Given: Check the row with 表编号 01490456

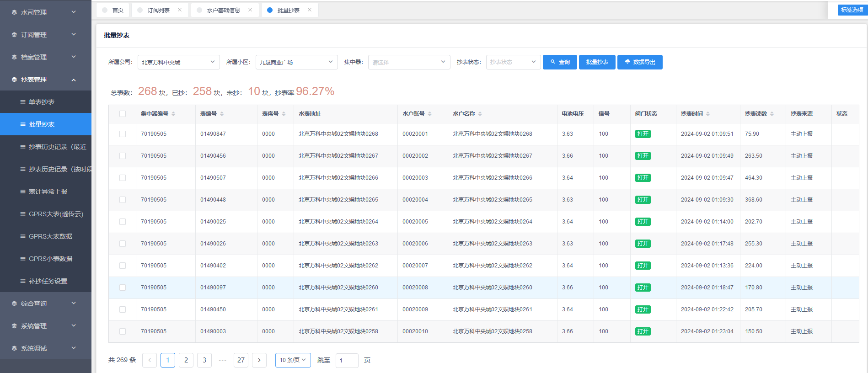Looking at the screenshot, I should click(x=123, y=156).
